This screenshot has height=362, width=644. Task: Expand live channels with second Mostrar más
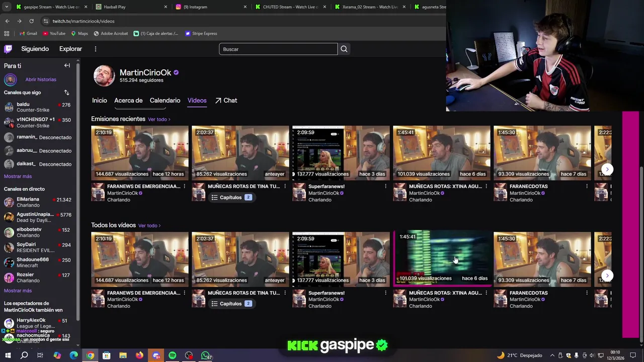coord(18,291)
